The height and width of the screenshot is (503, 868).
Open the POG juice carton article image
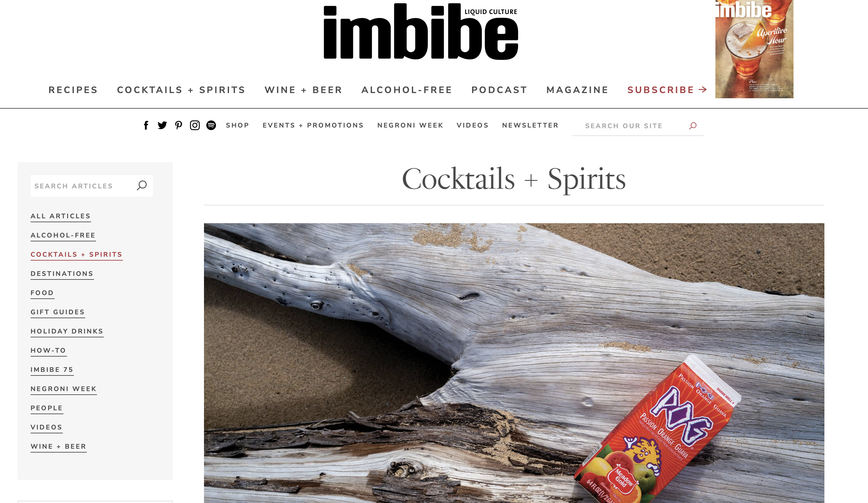[x=514, y=363]
